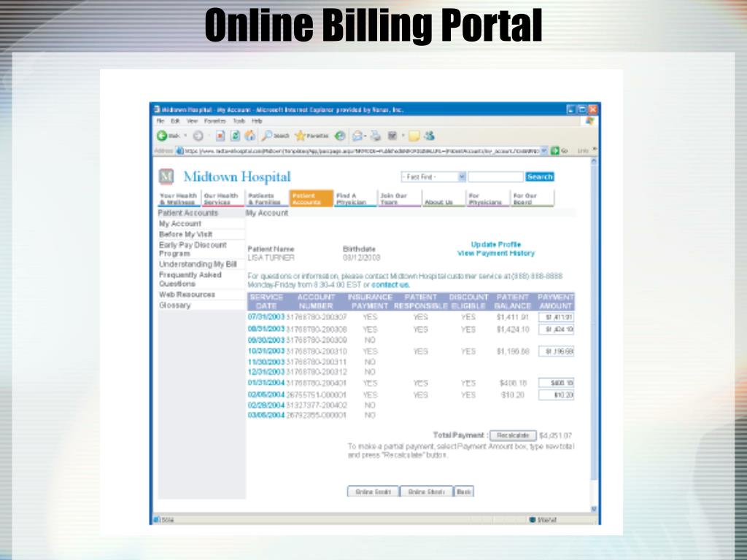Click the Back button below the table

[464, 492]
